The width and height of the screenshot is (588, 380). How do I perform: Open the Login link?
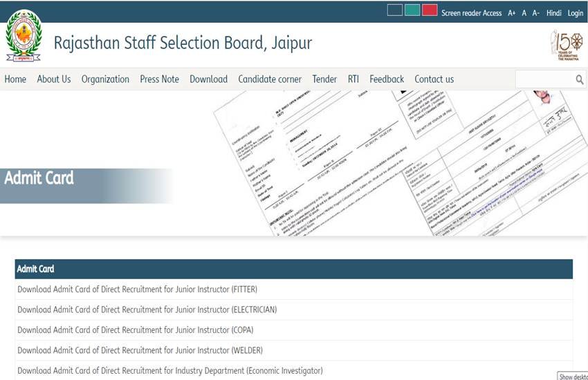point(576,13)
